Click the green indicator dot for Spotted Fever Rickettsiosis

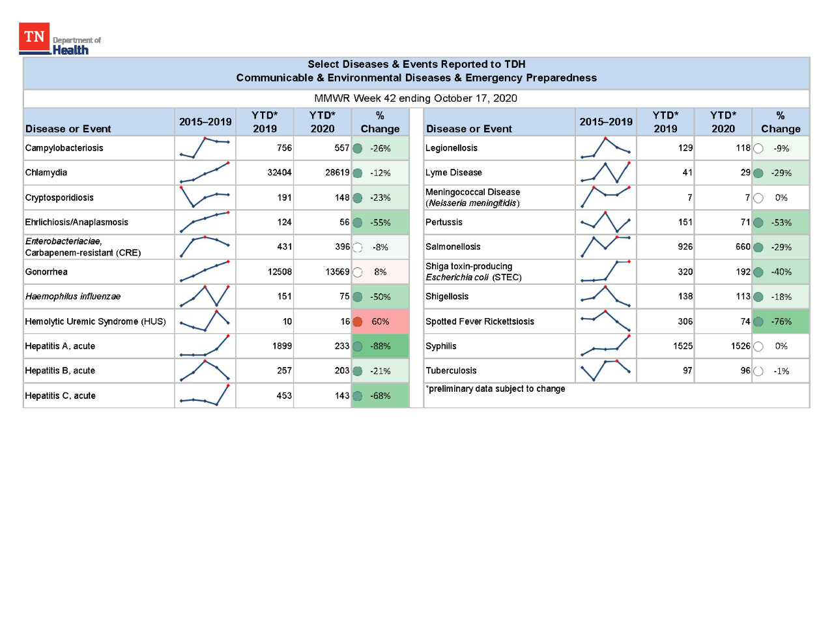coord(758,321)
